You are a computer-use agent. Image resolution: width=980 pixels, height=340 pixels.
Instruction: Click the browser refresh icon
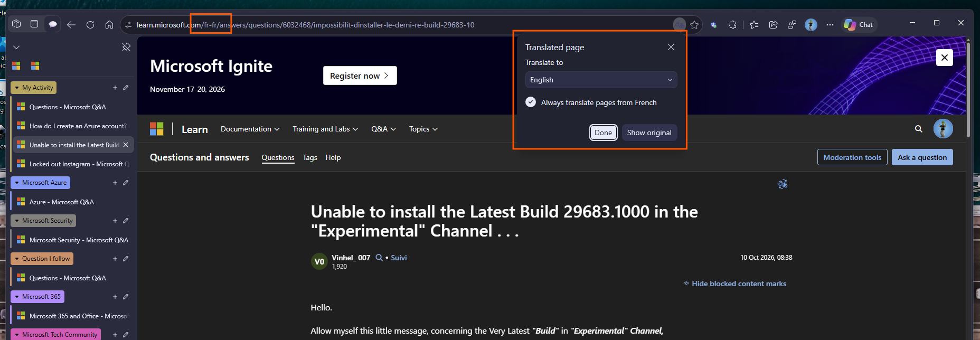click(90, 25)
